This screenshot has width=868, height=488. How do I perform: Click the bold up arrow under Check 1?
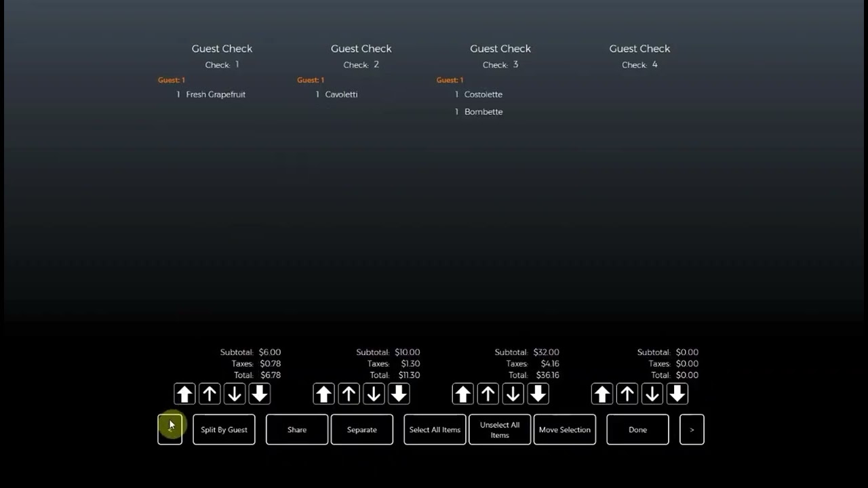pos(184,394)
